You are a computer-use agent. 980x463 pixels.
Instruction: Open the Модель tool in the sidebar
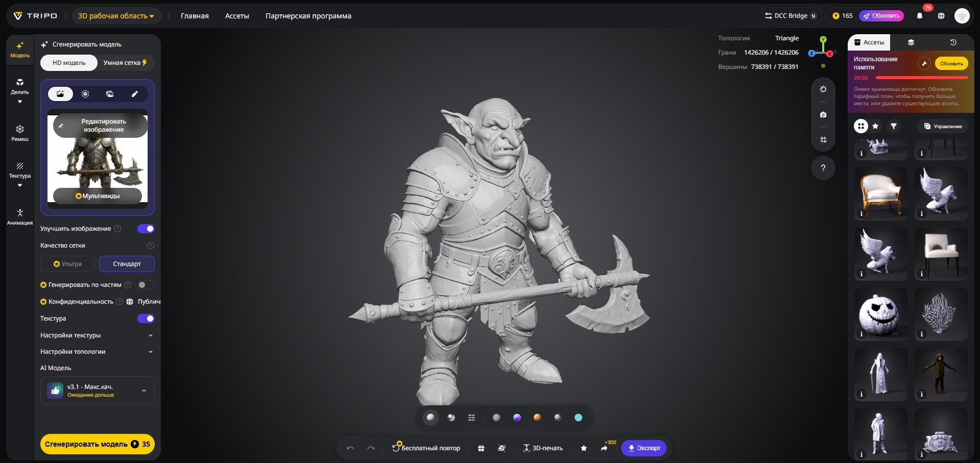[20, 50]
